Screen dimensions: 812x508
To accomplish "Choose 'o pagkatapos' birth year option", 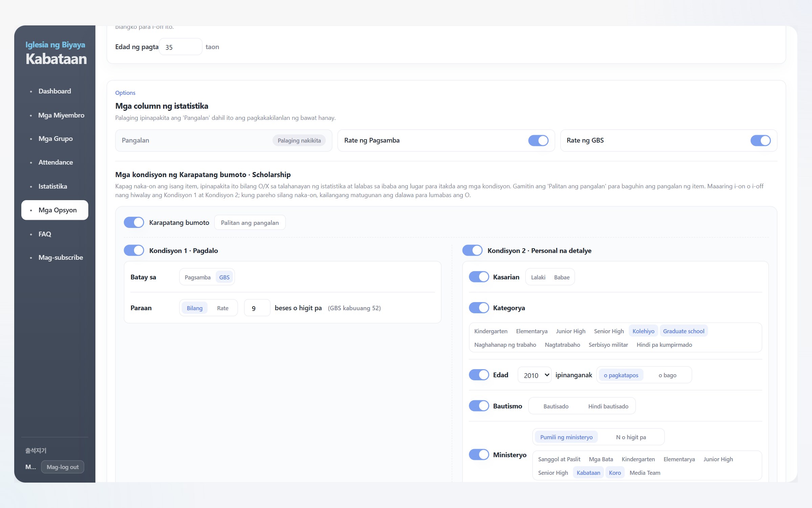I will [x=621, y=375].
